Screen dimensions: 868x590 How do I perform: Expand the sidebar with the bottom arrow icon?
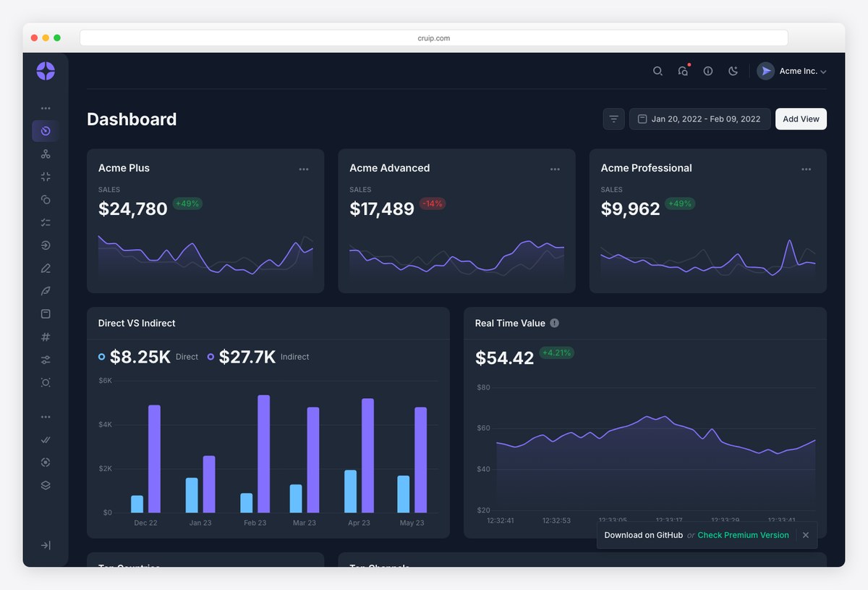click(46, 545)
